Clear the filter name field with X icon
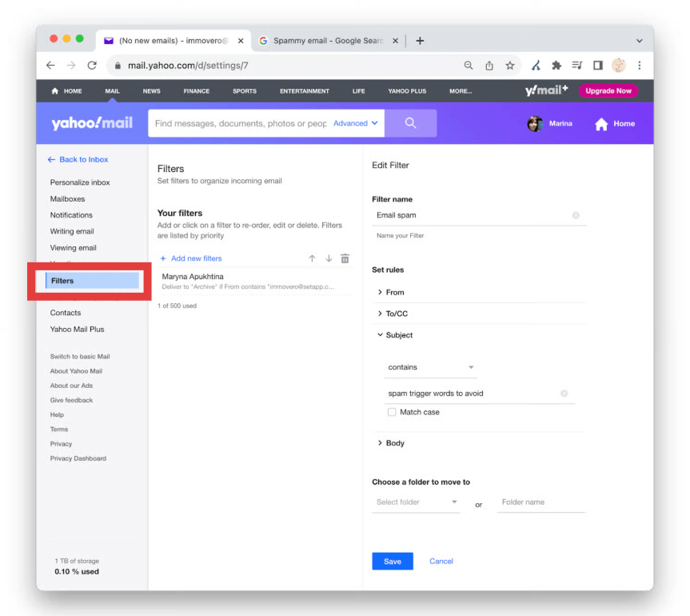 click(576, 215)
